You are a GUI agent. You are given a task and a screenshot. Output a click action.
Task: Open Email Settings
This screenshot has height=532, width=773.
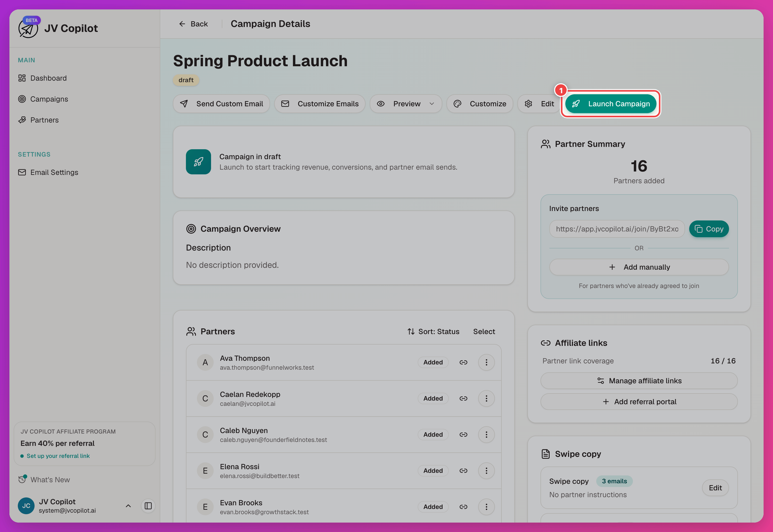[48, 172]
